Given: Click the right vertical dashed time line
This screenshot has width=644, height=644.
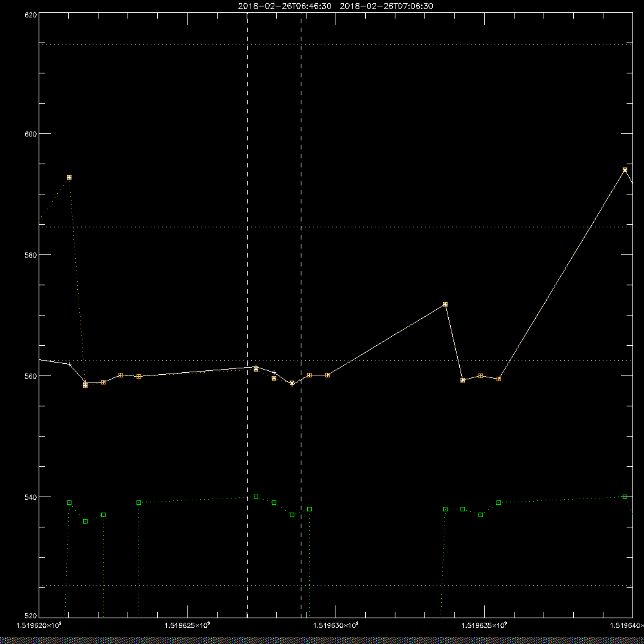Looking at the screenshot, I should coord(301,315).
